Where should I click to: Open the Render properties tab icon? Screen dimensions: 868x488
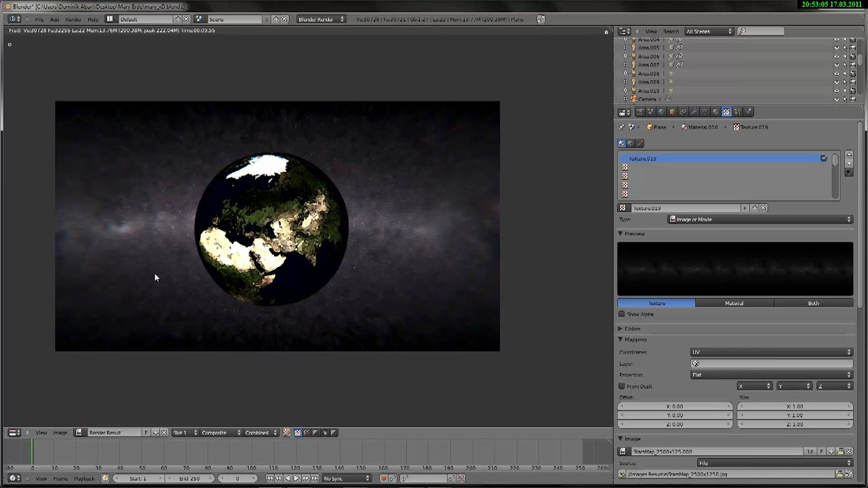640,111
